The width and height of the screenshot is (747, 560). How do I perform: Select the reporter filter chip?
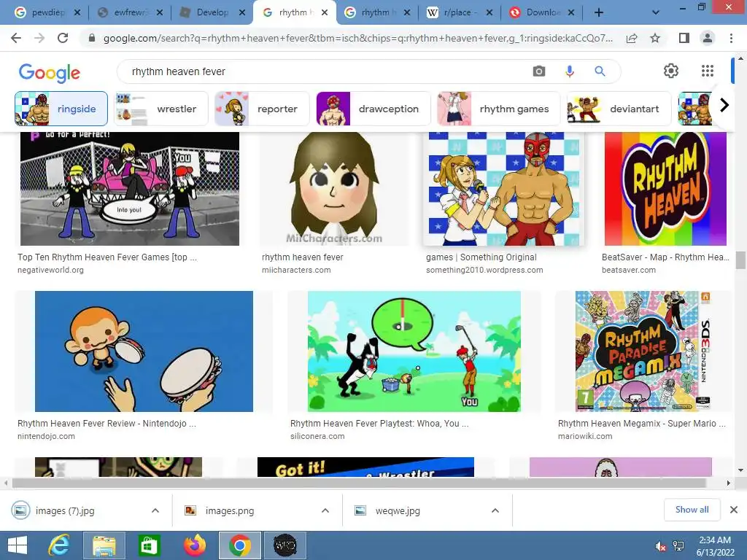point(262,109)
